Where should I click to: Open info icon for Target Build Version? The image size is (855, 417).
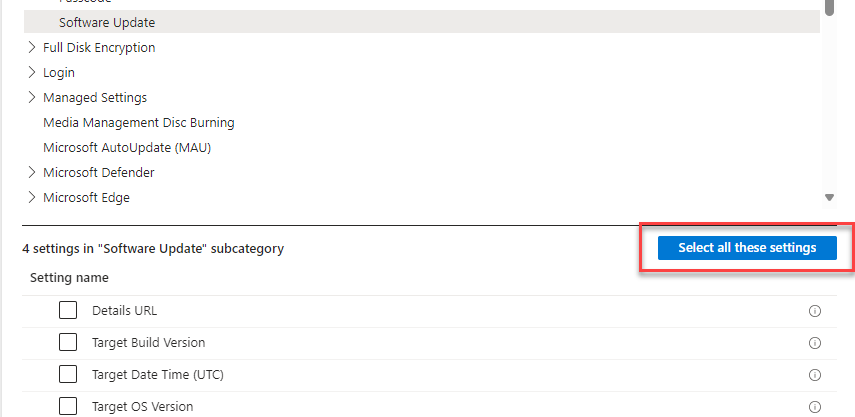815,343
